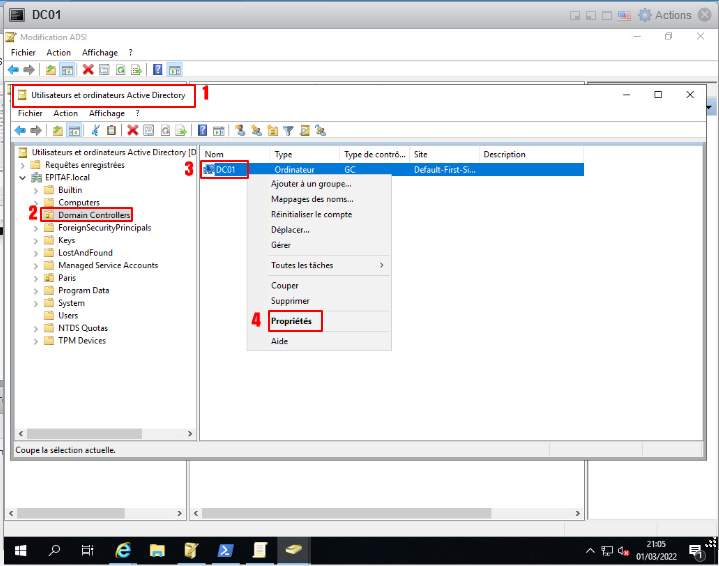Click the up one level folder icon
The image size is (719, 566).
click(58, 130)
